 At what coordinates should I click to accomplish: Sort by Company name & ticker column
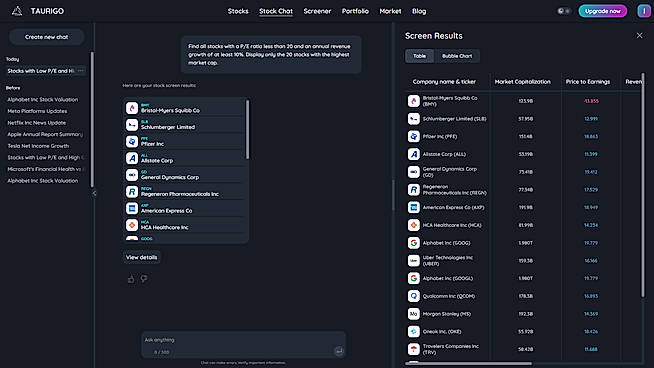pos(444,82)
